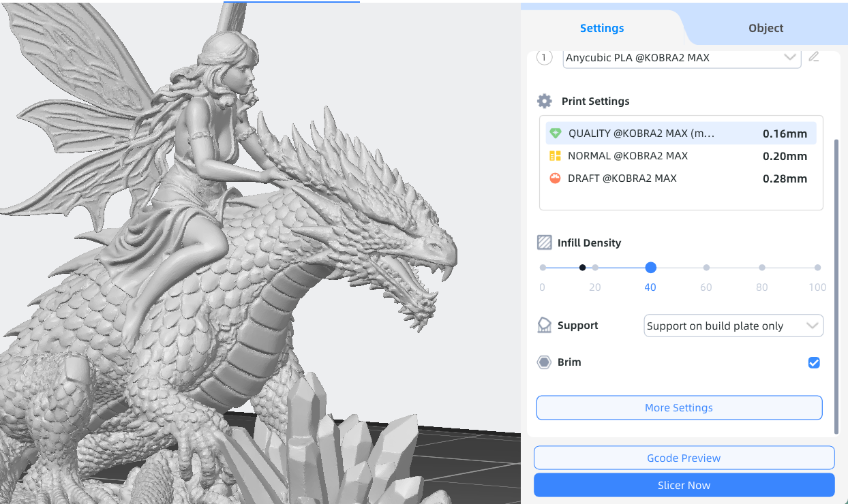This screenshot has width=848, height=504.
Task: Switch to the Object tab
Action: (x=766, y=28)
